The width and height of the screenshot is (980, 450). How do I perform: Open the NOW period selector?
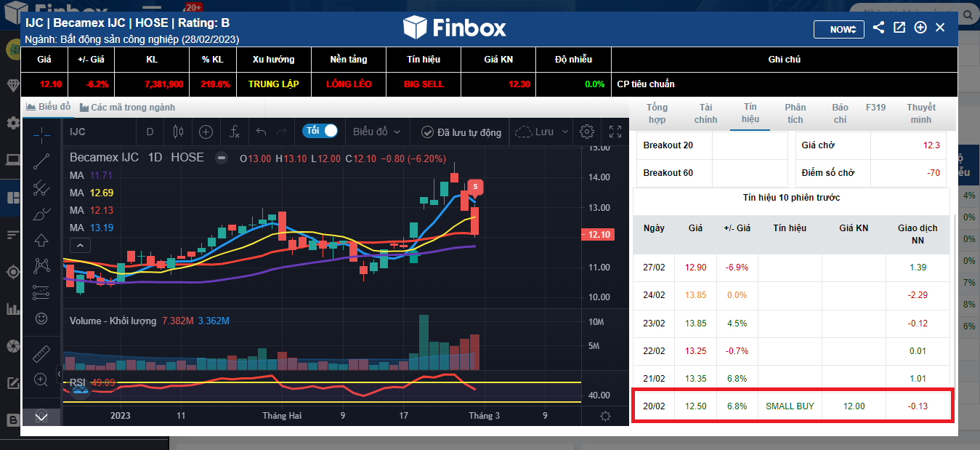[x=839, y=29]
